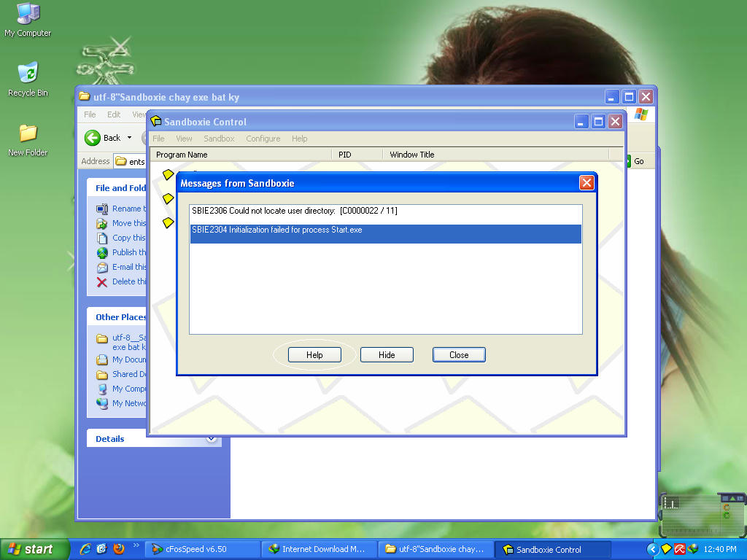Click Sandboxie Control title bar icon
Image resolution: width=747 pixels, height=560 pixels.
point(156,121)
